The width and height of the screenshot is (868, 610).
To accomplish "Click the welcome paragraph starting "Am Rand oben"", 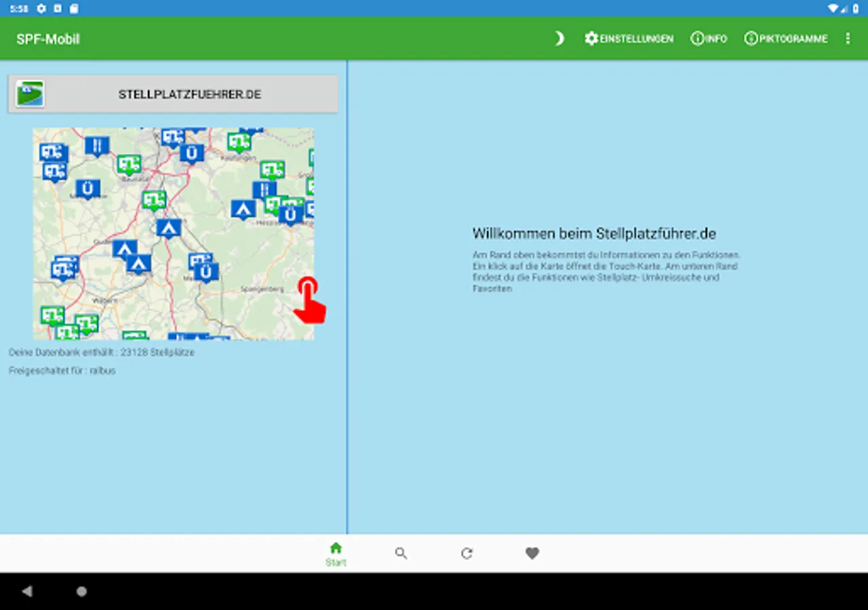I will click(x=606, y=272).
